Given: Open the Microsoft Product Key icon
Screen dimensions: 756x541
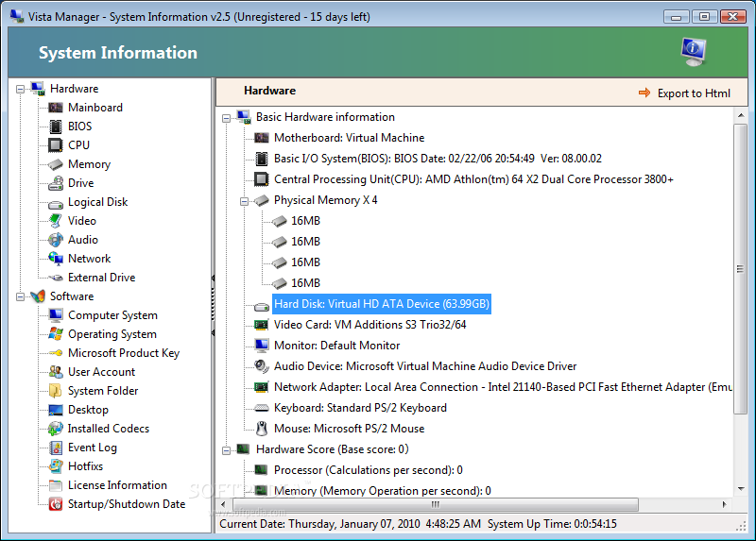Looking at the screenshot, I should pyautogui.click(x=56, y=353).
